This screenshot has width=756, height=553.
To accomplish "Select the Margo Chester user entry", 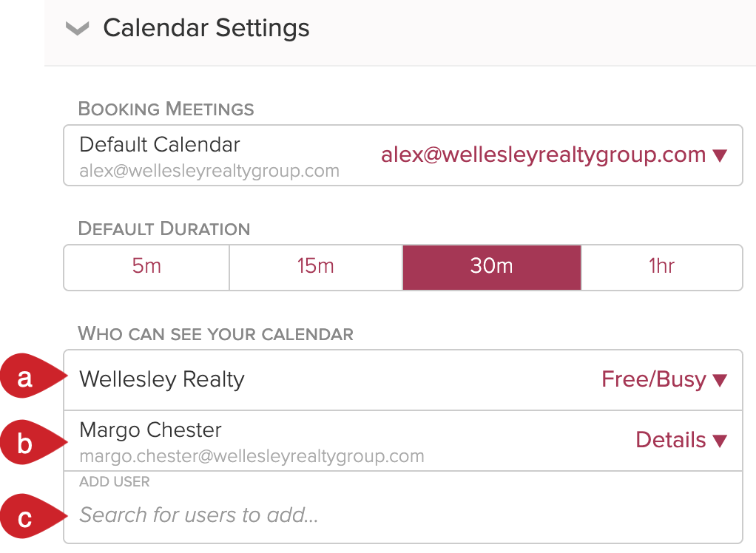I will pyautogui.click(x=403, y=441).
